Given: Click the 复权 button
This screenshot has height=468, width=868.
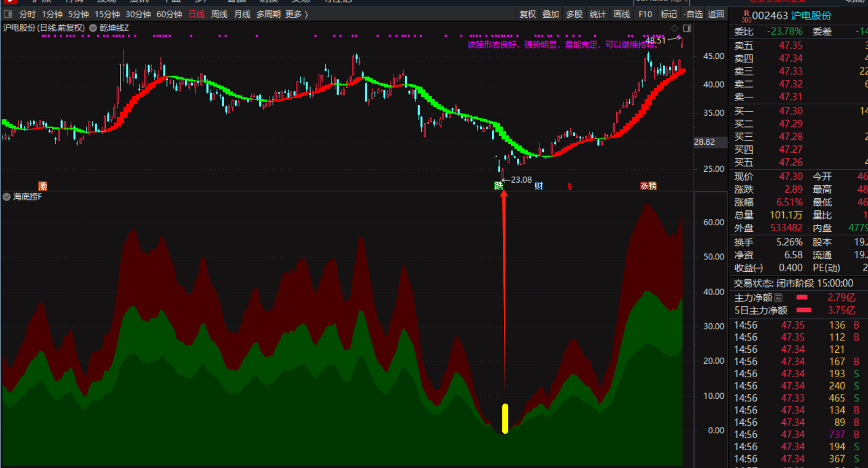Looking at the screenshot, I should [x=528, y=14].
